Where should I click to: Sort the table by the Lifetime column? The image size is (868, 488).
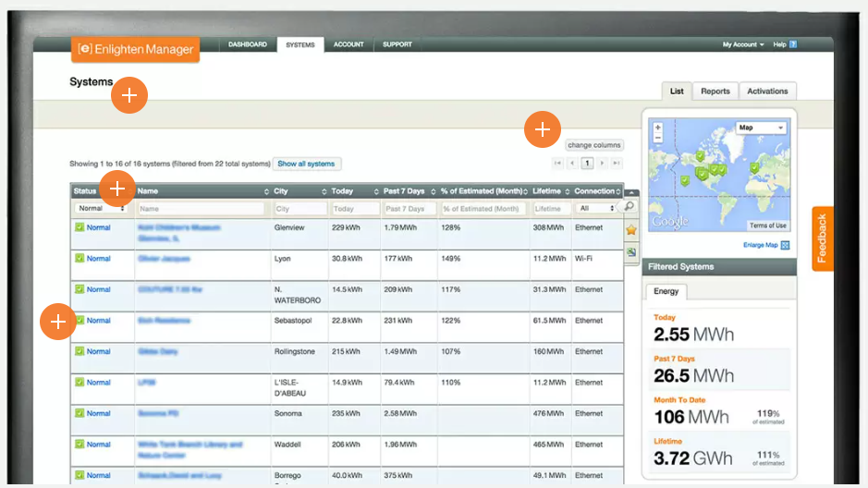coord(551,191)
